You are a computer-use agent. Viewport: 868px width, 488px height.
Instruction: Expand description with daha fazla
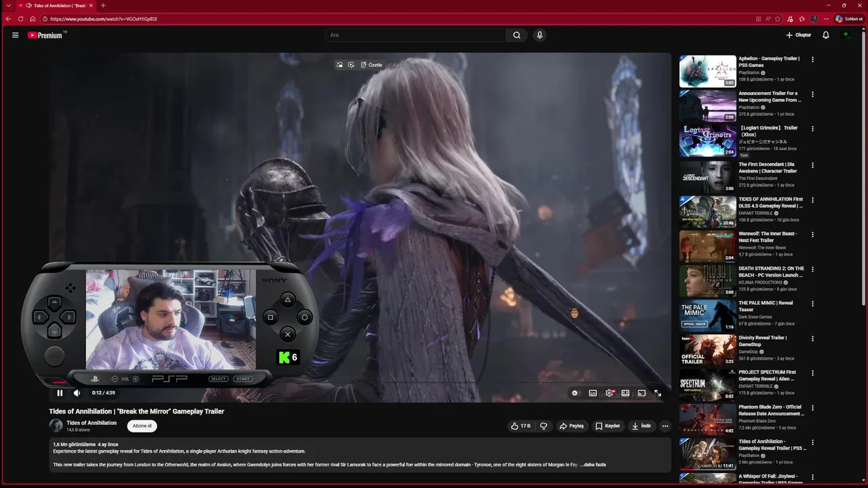point(595,465)
